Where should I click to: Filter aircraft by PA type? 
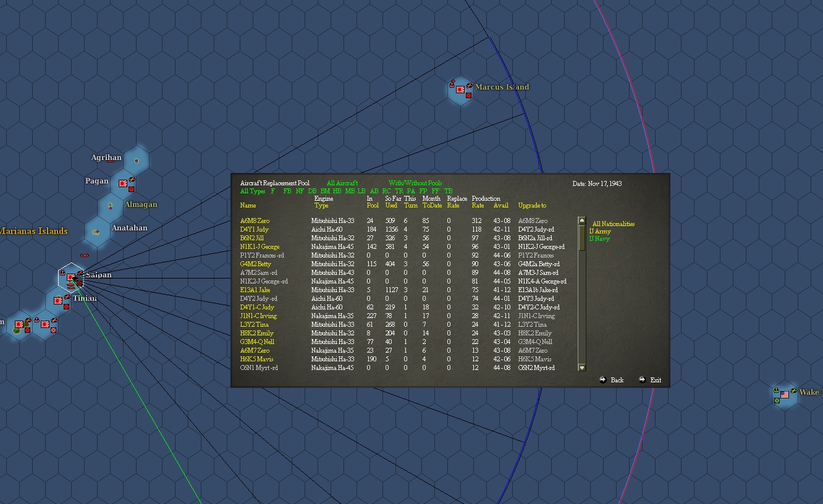[411, 191]
